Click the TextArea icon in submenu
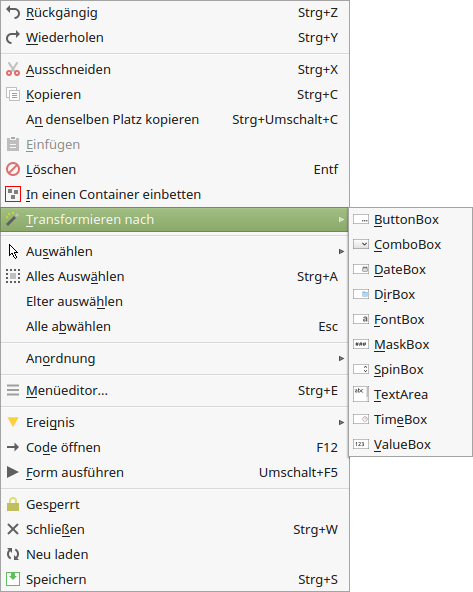 tap(361, 395)
